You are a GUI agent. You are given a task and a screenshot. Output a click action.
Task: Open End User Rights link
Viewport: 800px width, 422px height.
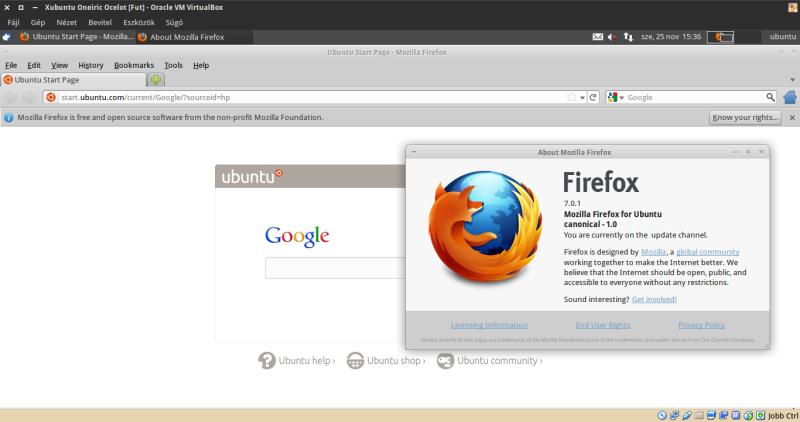(x=603, y=325)
